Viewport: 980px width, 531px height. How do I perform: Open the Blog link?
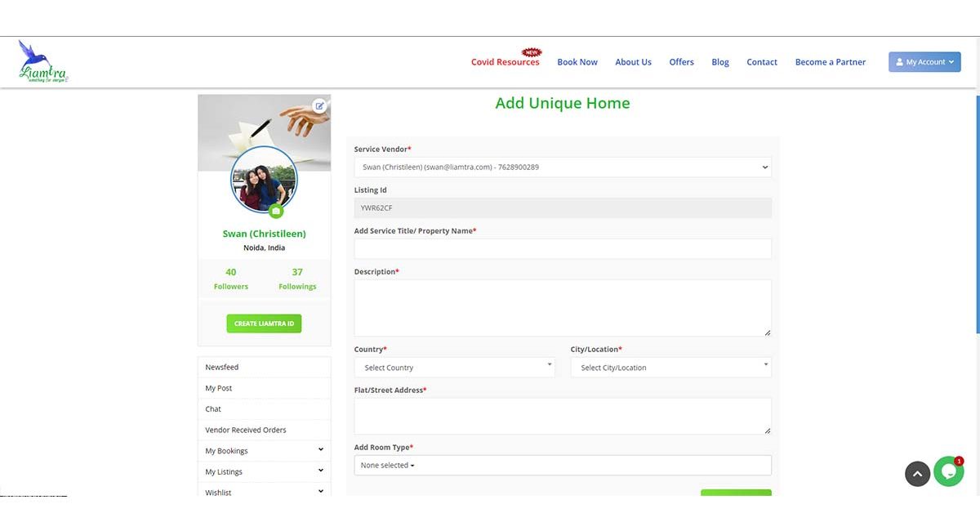click(720, 62)
